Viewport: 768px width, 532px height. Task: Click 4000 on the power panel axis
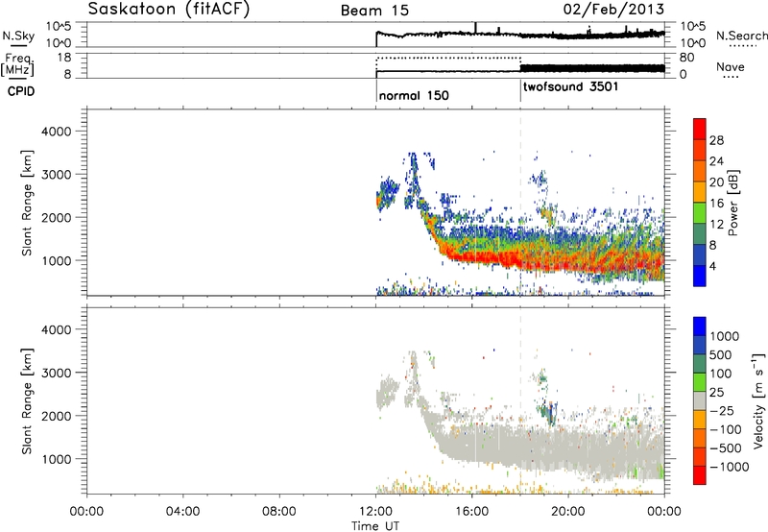point(56,132)
